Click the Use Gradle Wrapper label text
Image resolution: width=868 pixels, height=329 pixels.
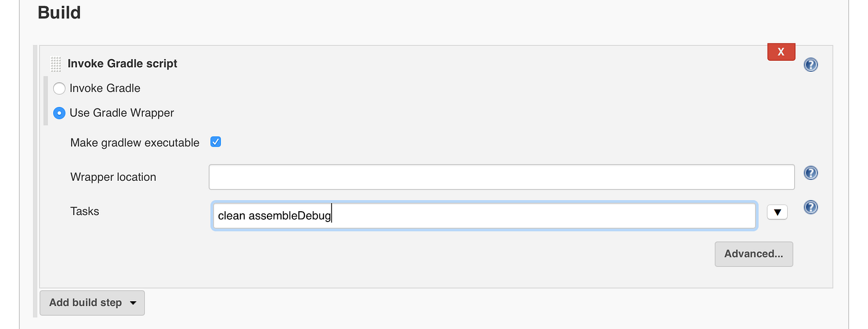click(x=122, y=113)
